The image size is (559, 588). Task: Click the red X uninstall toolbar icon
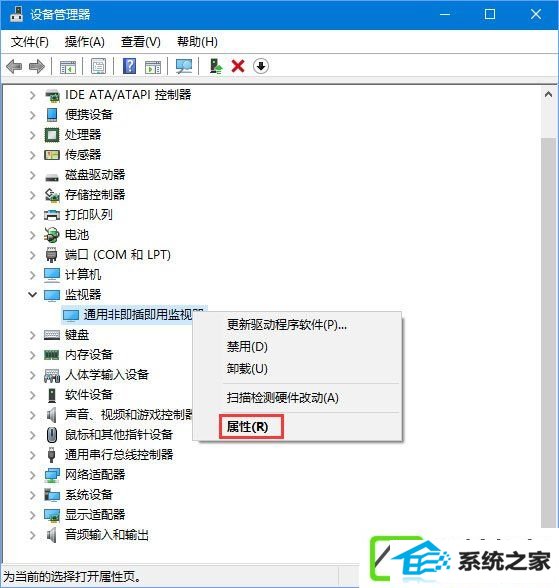click(238, 66)
